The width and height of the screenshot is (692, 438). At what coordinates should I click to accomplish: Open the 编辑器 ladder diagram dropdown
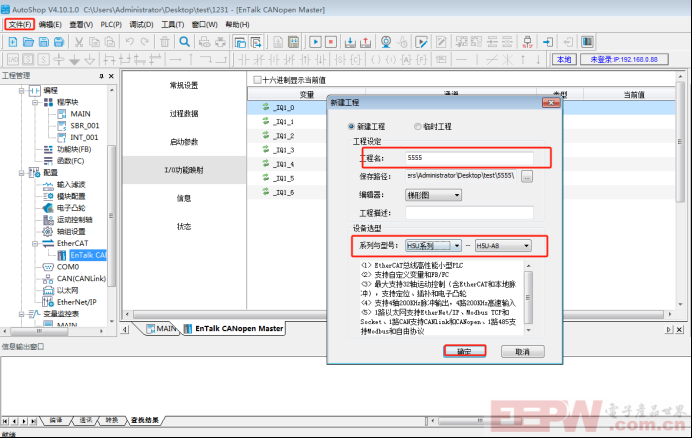pyautogui.click(x=433, y=195)
